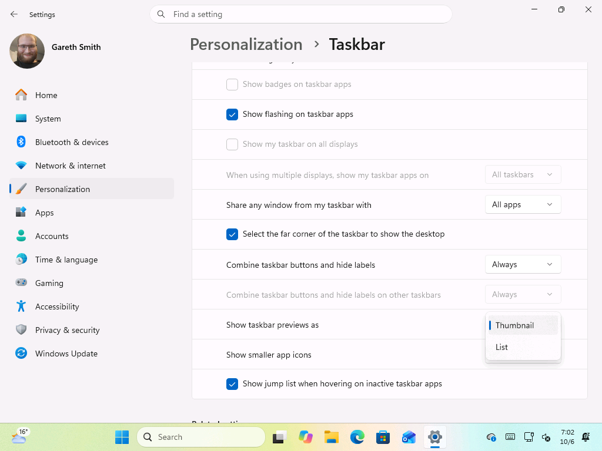Click the Show smaller app icons row
This screenshot has height=451, width=602.
coord(389,355)
